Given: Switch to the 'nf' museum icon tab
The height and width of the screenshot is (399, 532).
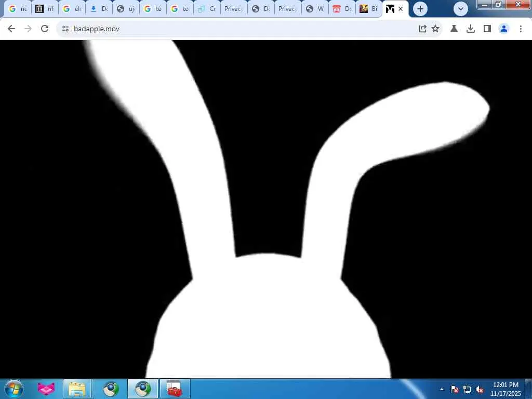Looking at the screenshot, I should click(x=45, y=9).
